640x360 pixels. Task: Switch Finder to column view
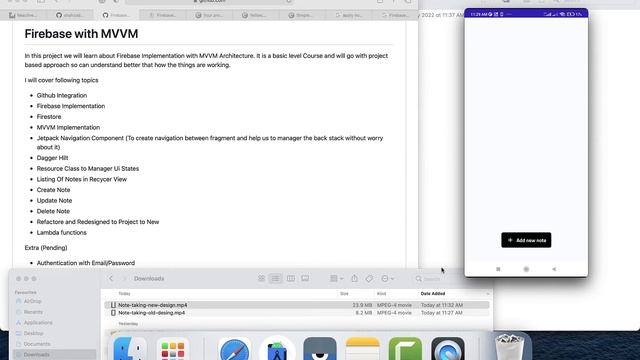coord(291,279)
